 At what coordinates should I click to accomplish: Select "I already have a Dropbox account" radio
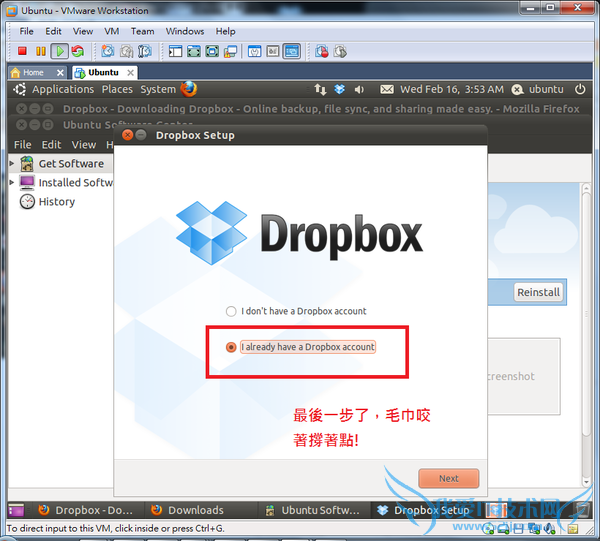point(231,347)
